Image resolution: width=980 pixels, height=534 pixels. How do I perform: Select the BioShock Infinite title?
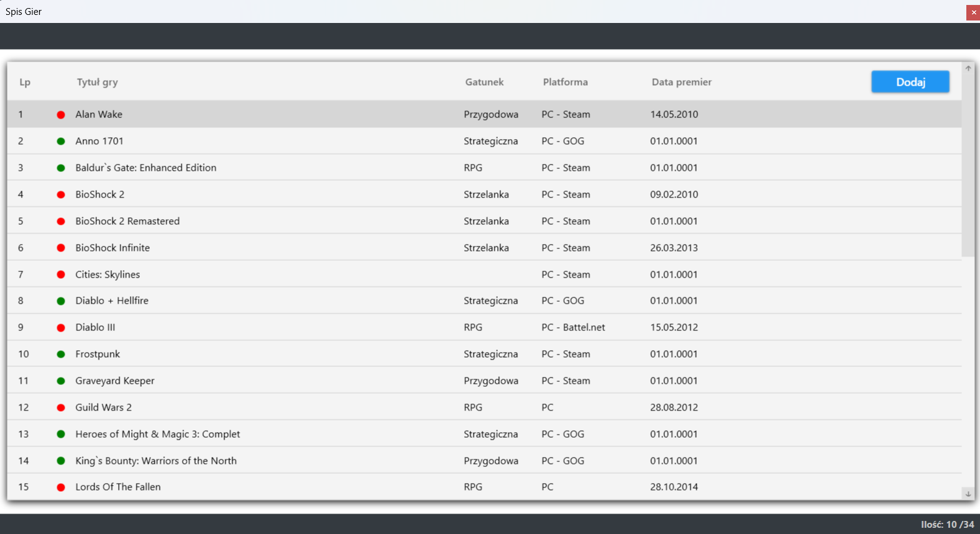click(112, 248)
